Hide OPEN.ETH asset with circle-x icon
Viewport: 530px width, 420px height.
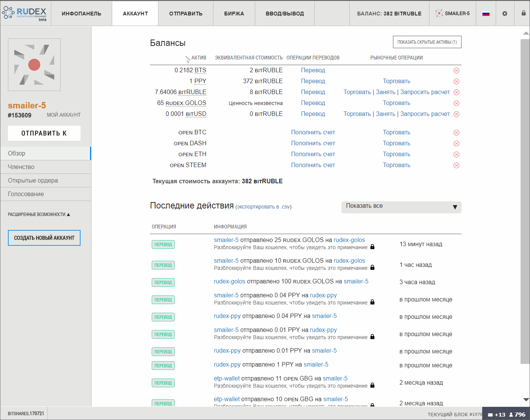[456, 155]
